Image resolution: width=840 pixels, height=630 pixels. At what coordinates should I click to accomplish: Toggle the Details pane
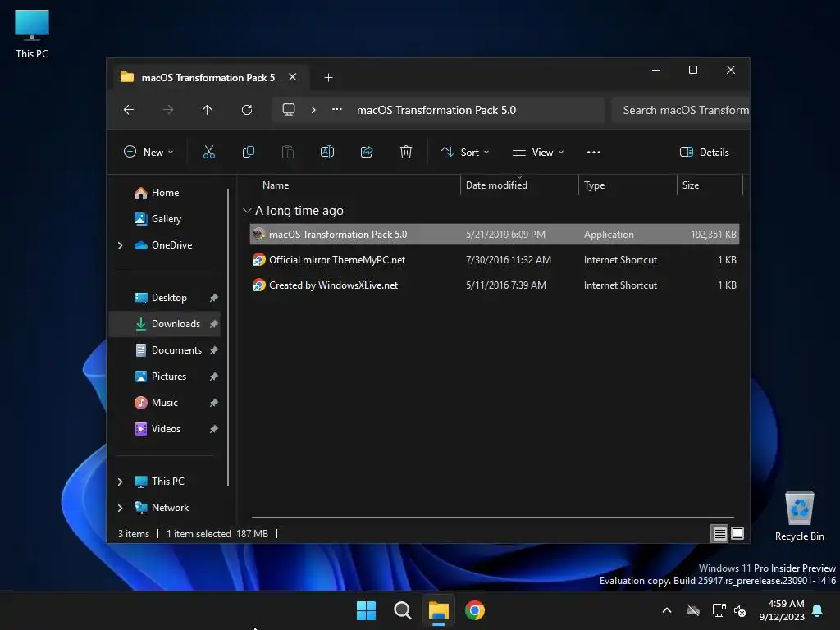(704, 152)
